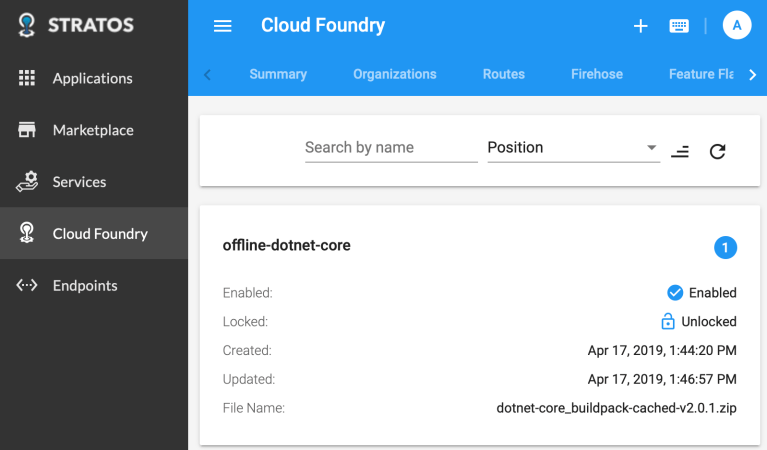Click the Created date Apr 17, 2019, 1:44:20 PM
The width and height of the screenshot is (767, 450).
(x=662, y=350)
